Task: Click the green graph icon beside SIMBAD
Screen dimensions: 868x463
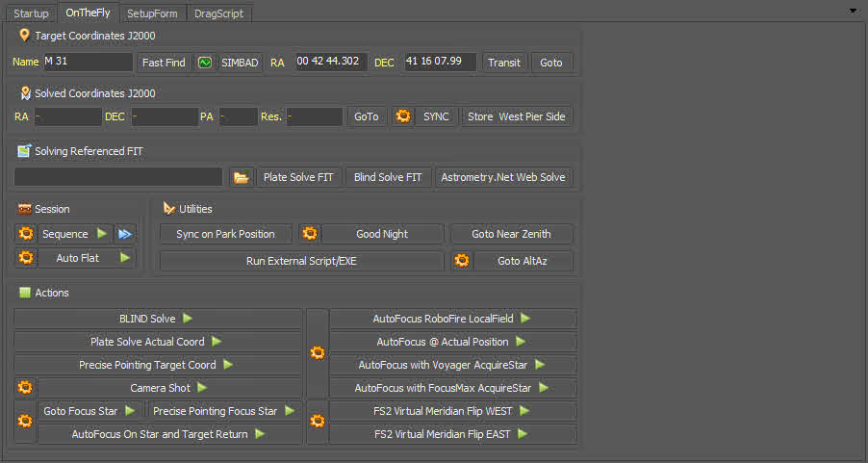Action: pos(205,63)
